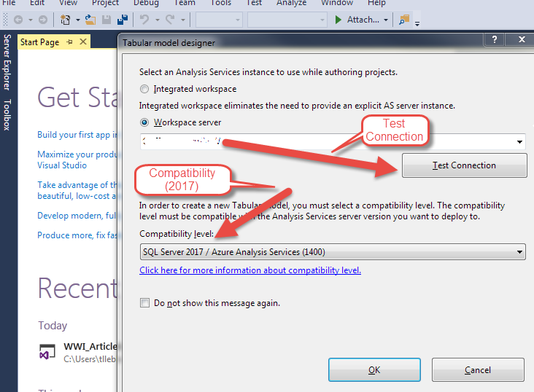Screen dimensions: 534x392
Task: Open Maximize your productivity link
Action: pos(77,160)
